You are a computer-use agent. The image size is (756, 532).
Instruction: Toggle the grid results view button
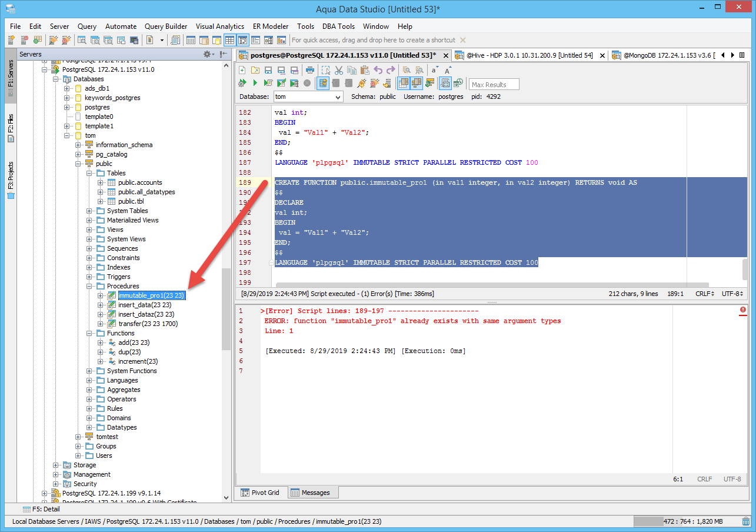click(404, 83)
